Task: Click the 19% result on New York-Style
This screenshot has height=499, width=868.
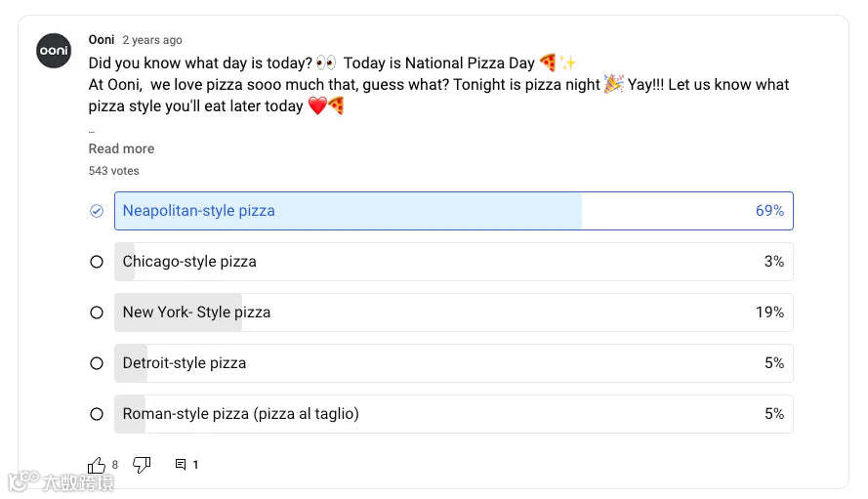Action: click(x=769, y=312)
